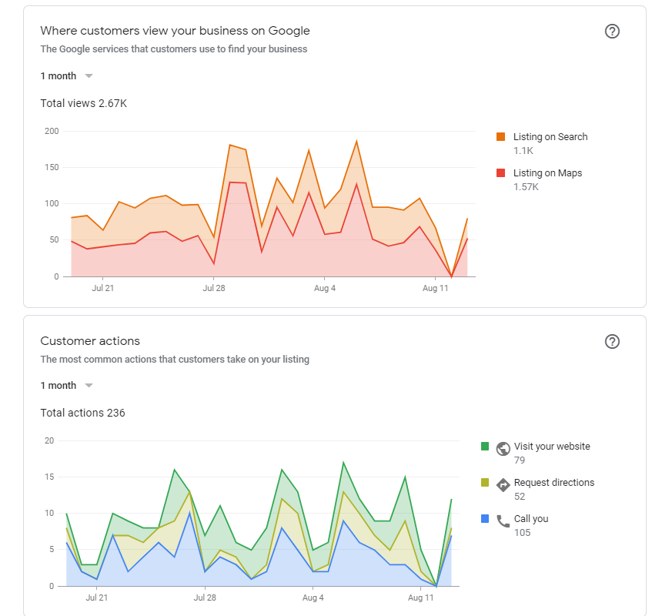The width and height of the screenshot is (672, 616).
Task: Click the directions arrow diamond icon
Action: [503, 484]
